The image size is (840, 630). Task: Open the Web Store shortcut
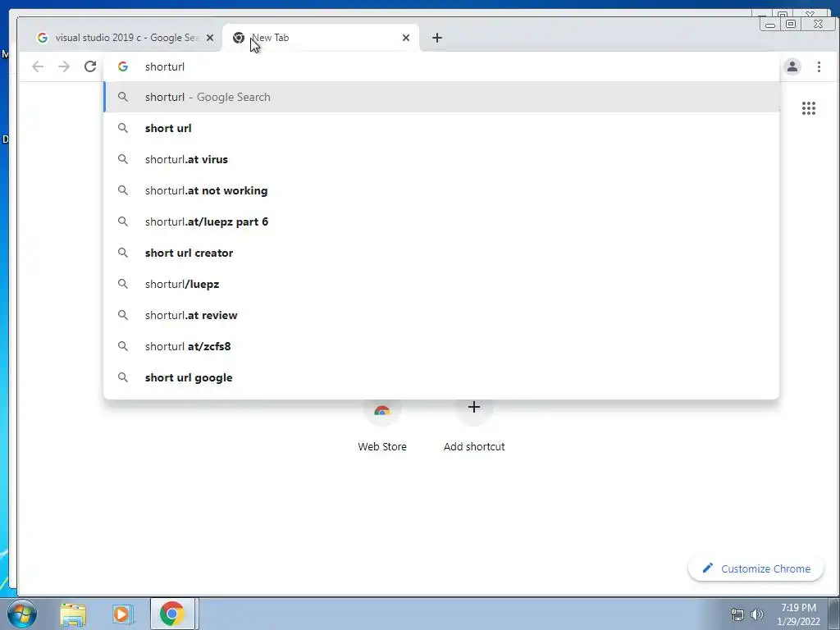382,426
